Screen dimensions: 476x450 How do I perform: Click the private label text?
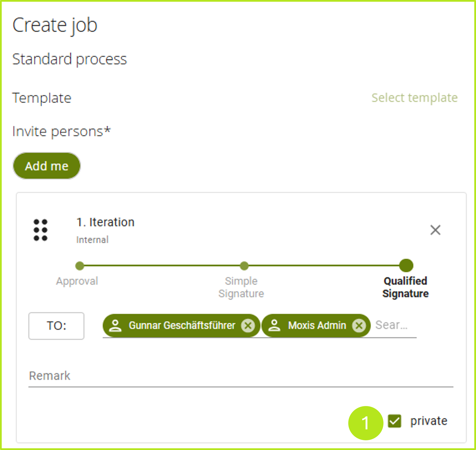click(429, 421)
